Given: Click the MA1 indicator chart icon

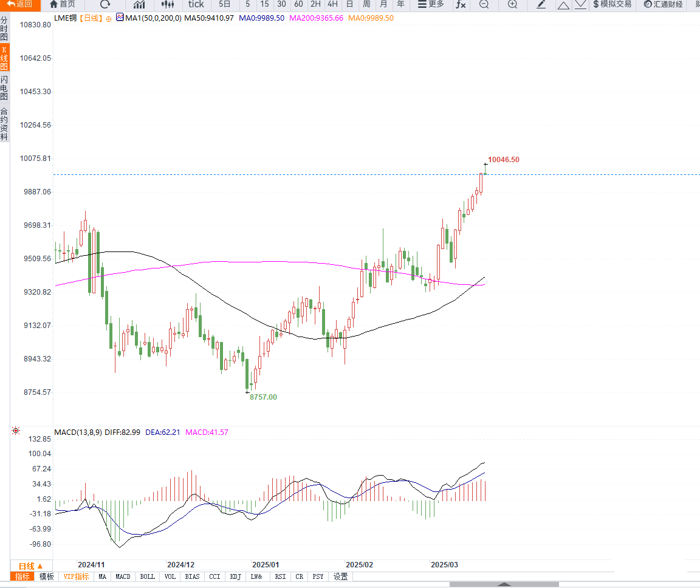Looking at the screenshot, I should 120,18.
